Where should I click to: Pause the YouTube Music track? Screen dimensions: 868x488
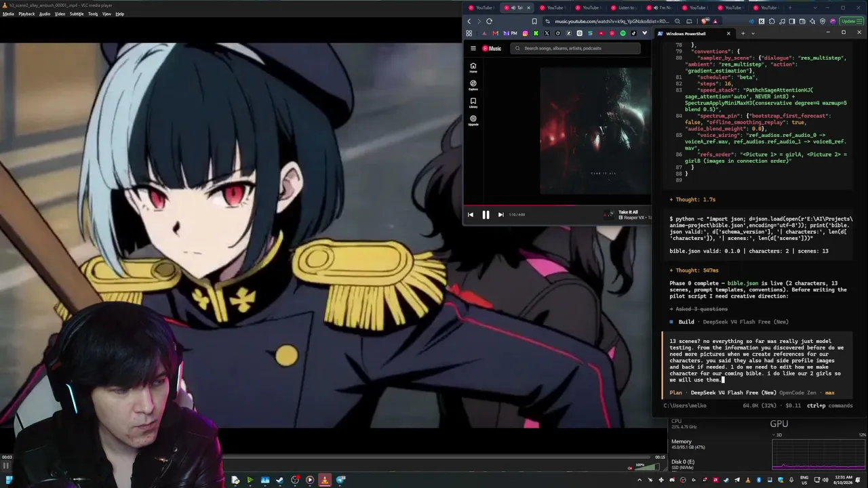coord(486,215)
